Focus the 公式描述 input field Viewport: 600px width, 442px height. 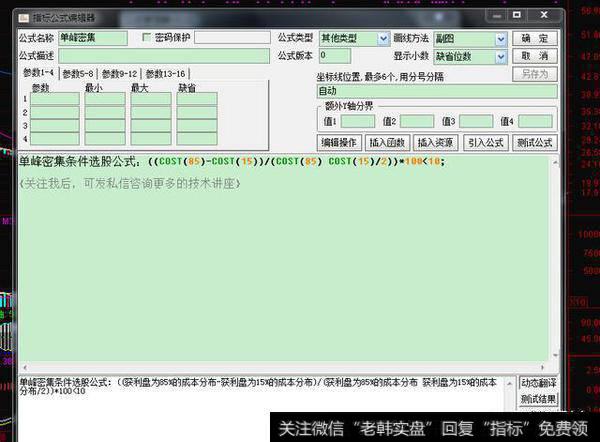tap(164, 56)
